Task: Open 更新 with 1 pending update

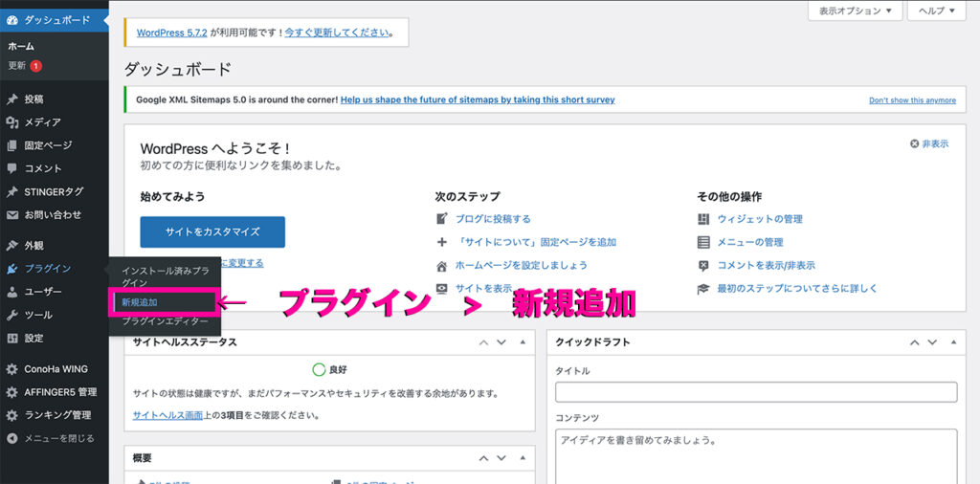Action: 25,66
